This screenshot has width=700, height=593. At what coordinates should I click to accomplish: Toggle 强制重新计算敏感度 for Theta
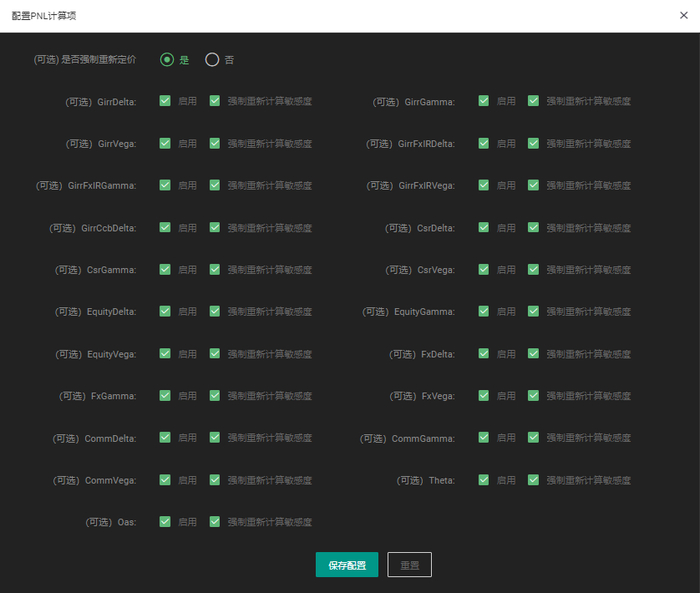point(533,480)
